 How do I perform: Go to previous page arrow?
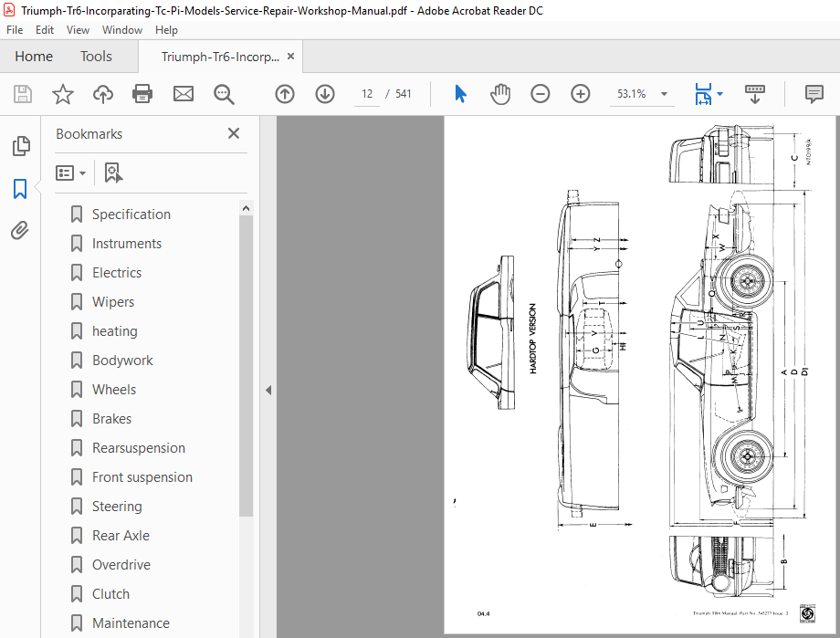tap(285, 94)
